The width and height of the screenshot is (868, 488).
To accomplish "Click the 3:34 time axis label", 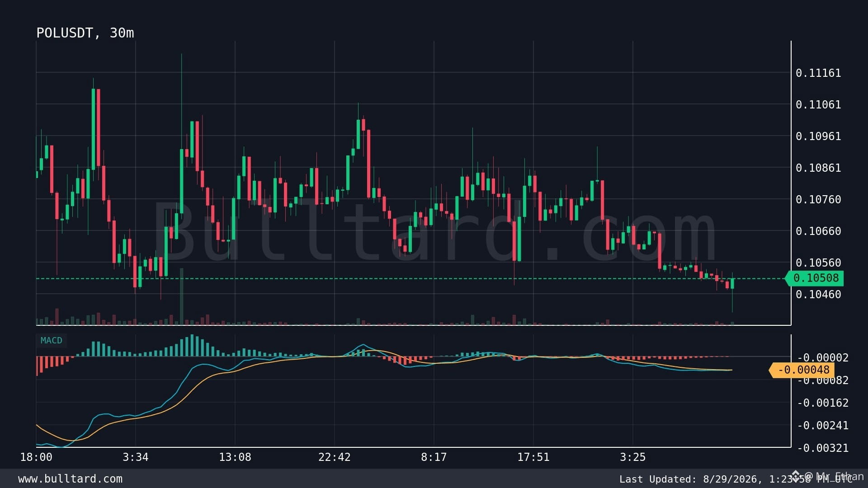I will [136, 457].
